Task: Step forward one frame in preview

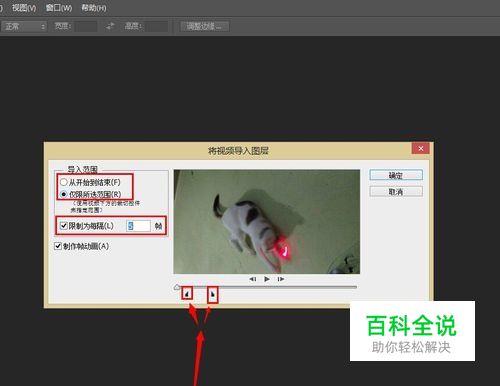Action: 281,279
